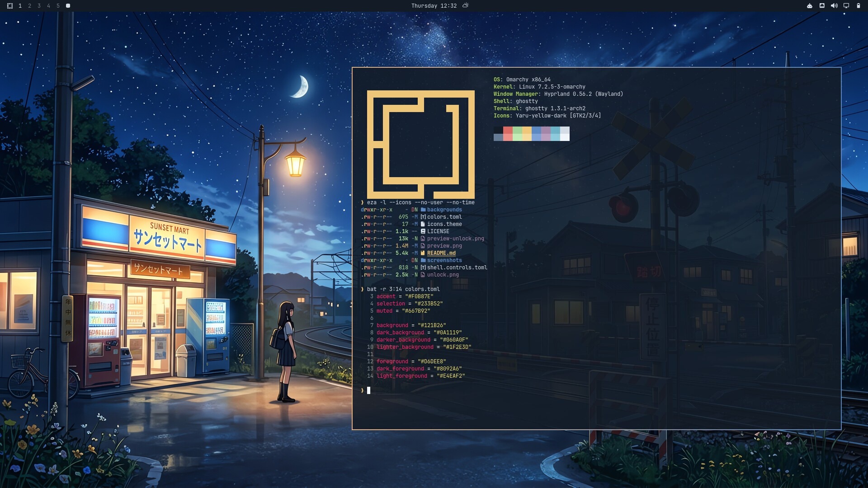Switch to workspace 5

pyautogui.click(x=58, y=6)
